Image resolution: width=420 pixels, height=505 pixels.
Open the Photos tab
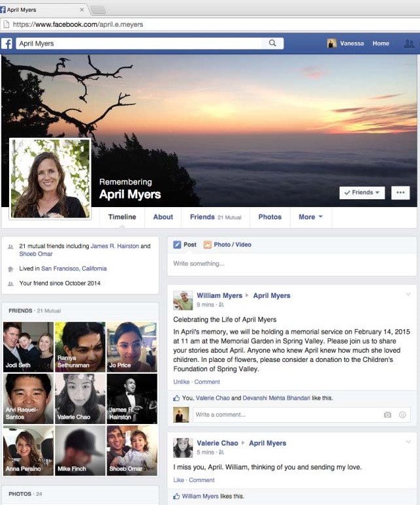(270, 217)
